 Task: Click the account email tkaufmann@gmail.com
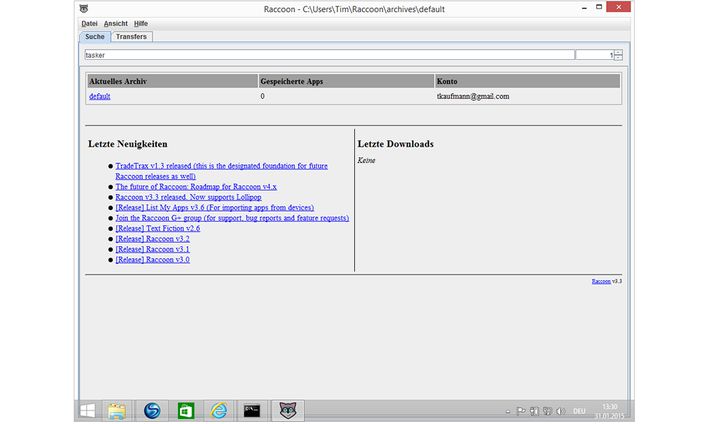point(473,96)
